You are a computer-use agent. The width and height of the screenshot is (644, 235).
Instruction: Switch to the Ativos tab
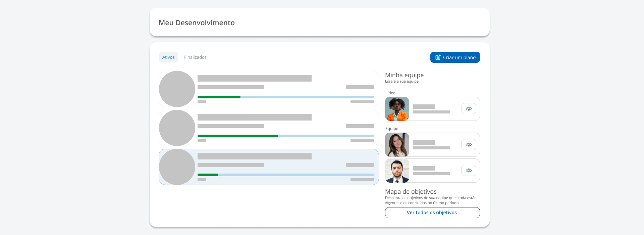(168, 57)
